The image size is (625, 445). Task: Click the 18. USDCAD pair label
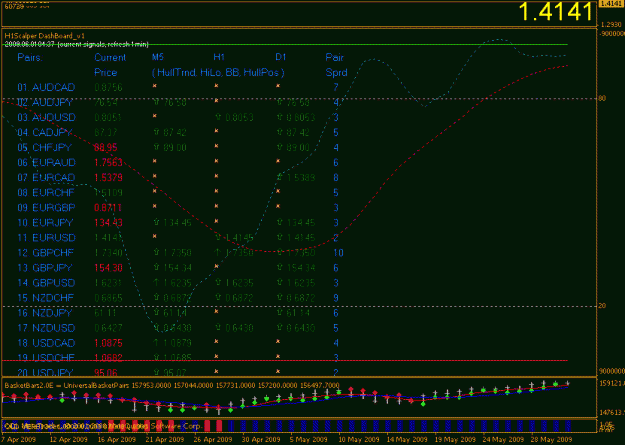click(46, 343)
